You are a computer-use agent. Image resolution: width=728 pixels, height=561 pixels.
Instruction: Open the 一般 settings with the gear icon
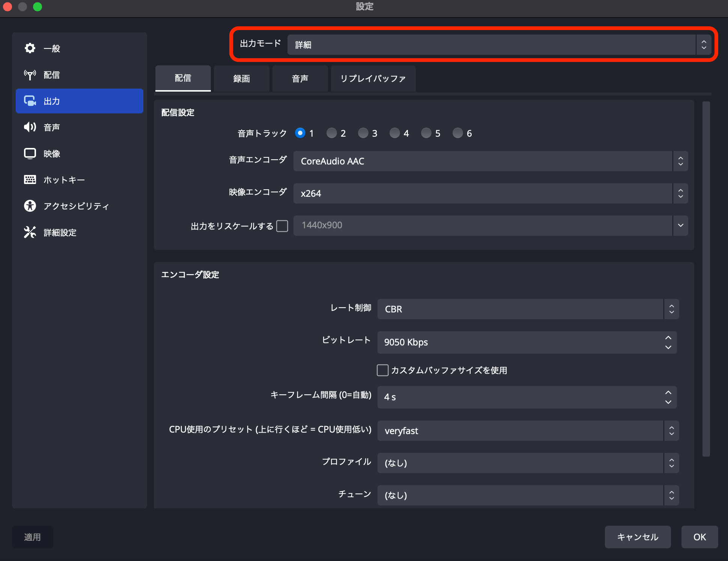pos(30,48)
